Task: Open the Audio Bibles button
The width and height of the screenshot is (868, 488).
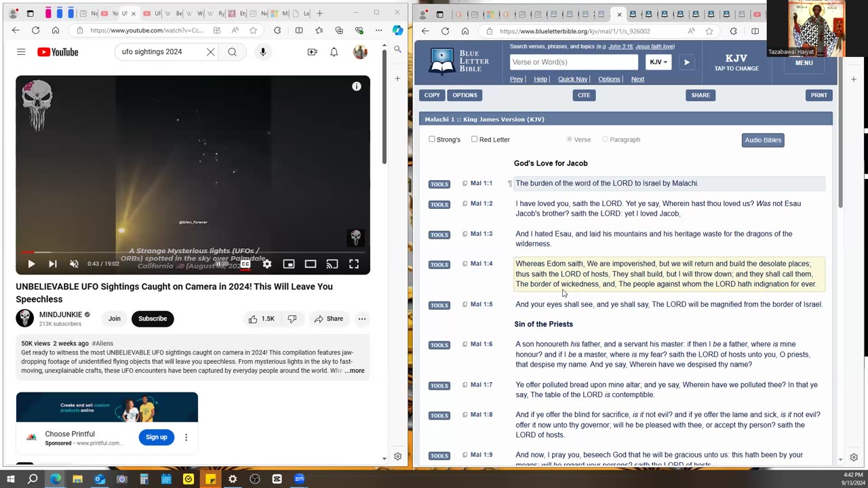Action: click(763, 140)
